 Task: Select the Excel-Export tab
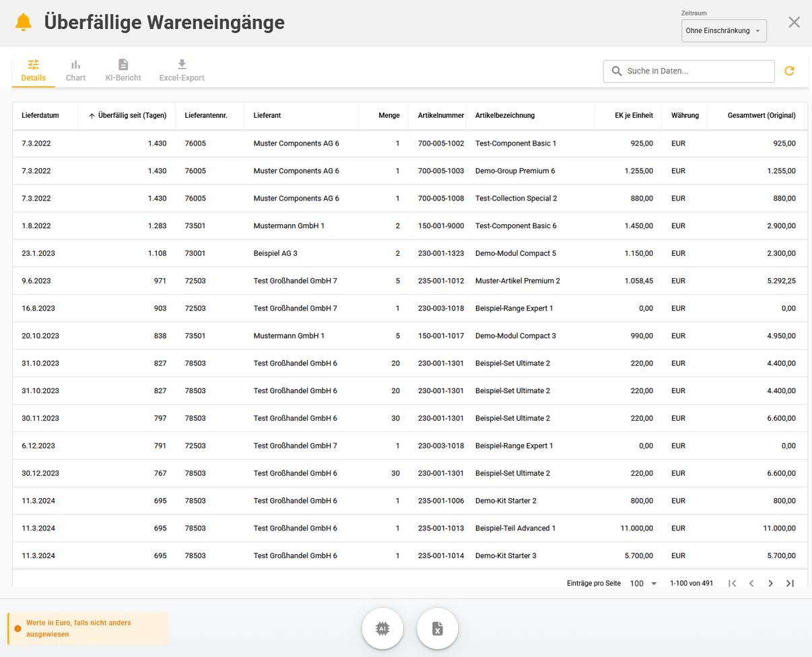(x=182, y=70)
